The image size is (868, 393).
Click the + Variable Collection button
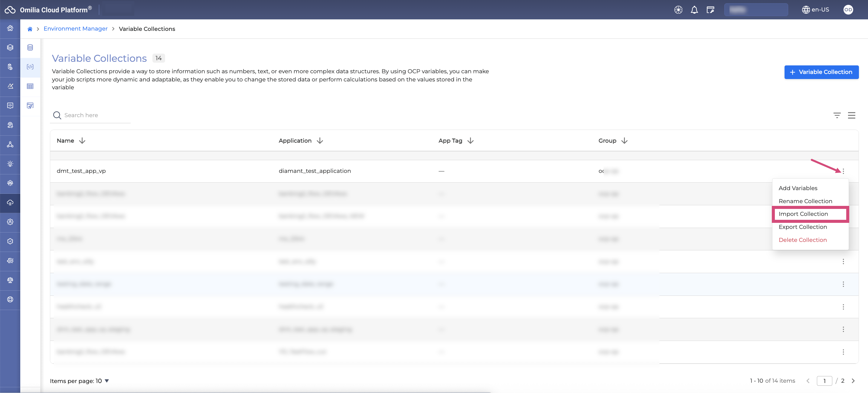821,72
